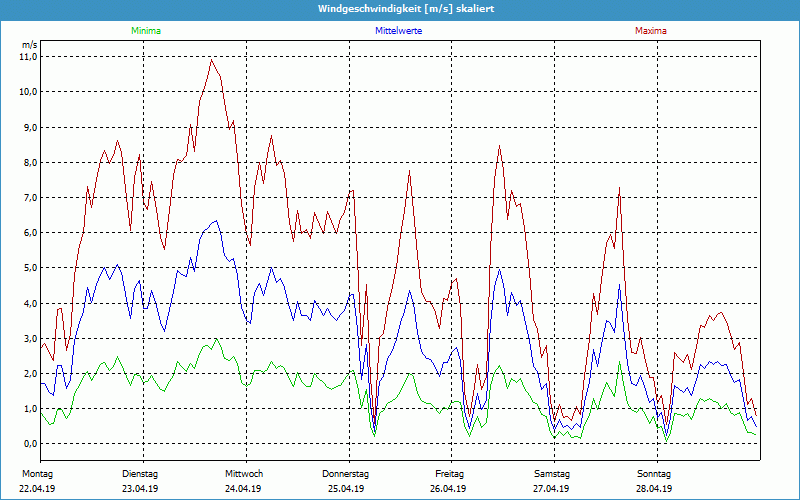Image resolution: width=800 pixels, height=500 pixels.
Task: Click the date '22.04.19'
Action: [37, 489]
